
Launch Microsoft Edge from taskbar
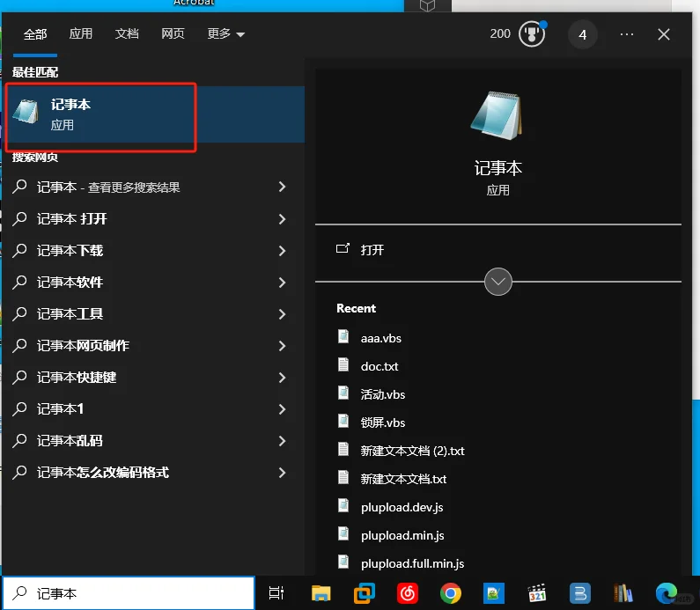click(x=666, y=593)
